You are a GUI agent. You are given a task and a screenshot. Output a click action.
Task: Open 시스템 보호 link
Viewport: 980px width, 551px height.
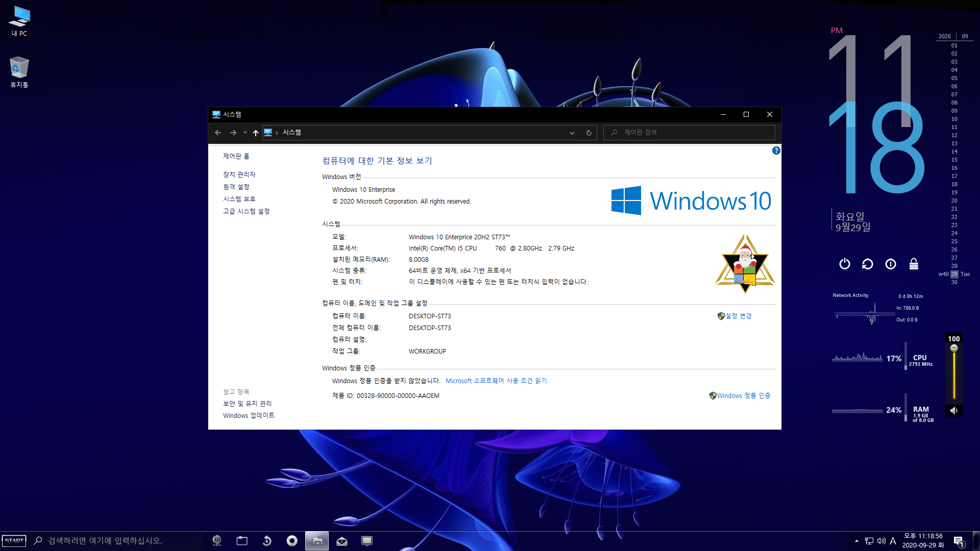pyautogui.click(x=239, y=199)
